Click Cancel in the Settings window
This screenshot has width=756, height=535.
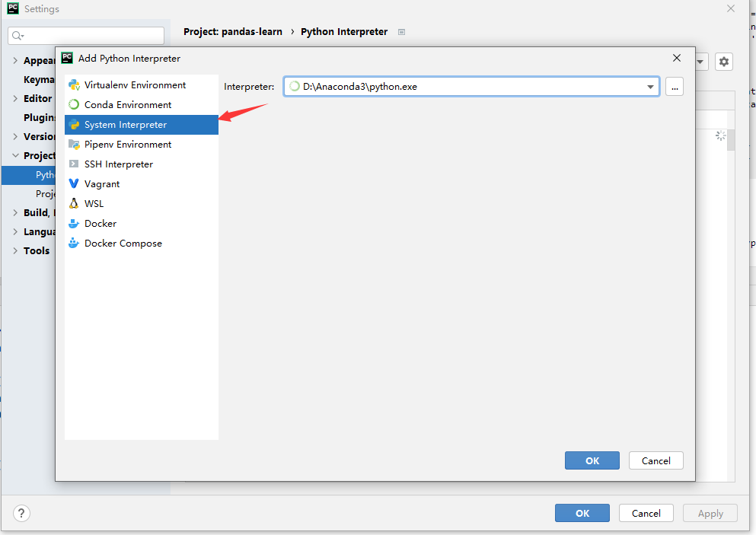point(646,513)
